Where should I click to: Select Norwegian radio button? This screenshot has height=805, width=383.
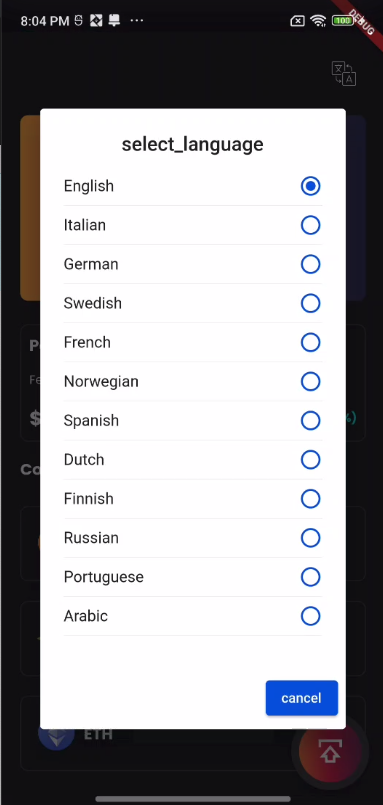click(310, 381)
